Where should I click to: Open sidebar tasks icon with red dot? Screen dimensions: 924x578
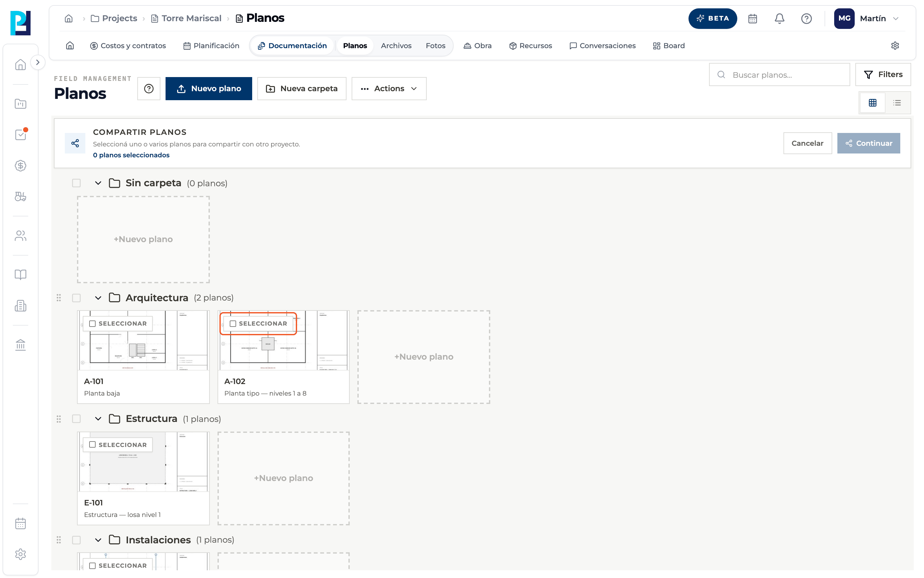[x=21, y=135]
